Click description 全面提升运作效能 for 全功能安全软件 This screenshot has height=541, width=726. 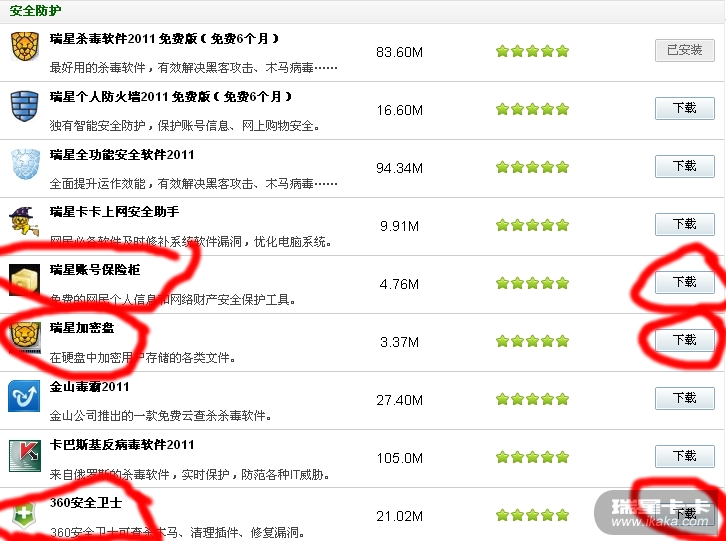194,184
